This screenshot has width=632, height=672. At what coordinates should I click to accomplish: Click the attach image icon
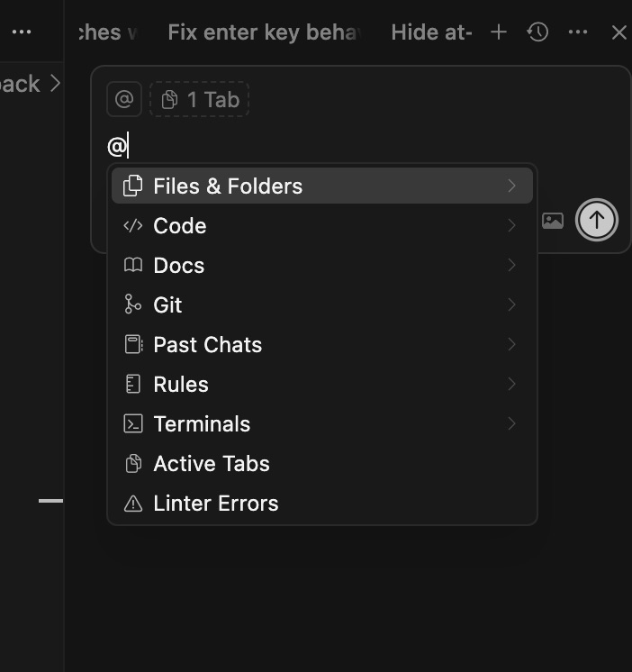tap(553, 221)
